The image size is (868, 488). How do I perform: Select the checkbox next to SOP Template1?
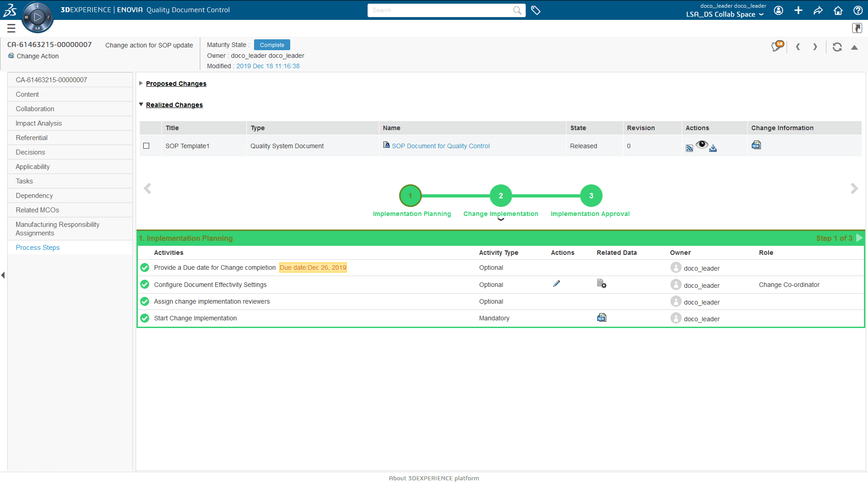click(146, 145)
